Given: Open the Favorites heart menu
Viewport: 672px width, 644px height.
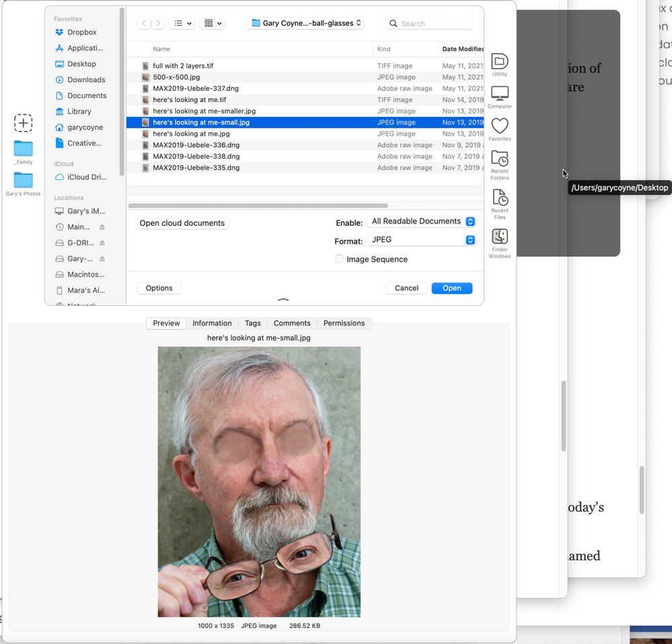Looking at the screenshot, I should click(500, 130).
